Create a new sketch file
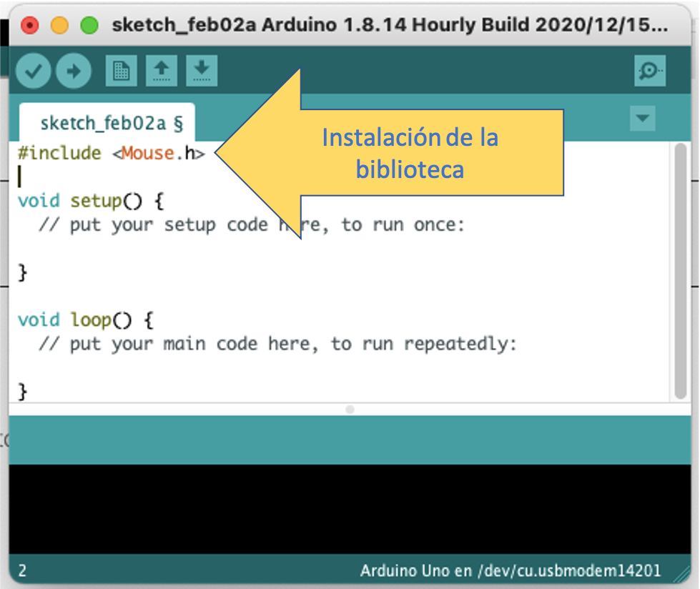Screen dimensions: 700x589 (x=121, y=71)
